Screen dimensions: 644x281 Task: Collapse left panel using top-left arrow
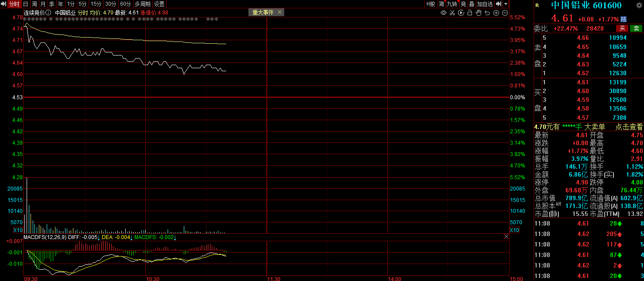4,4
